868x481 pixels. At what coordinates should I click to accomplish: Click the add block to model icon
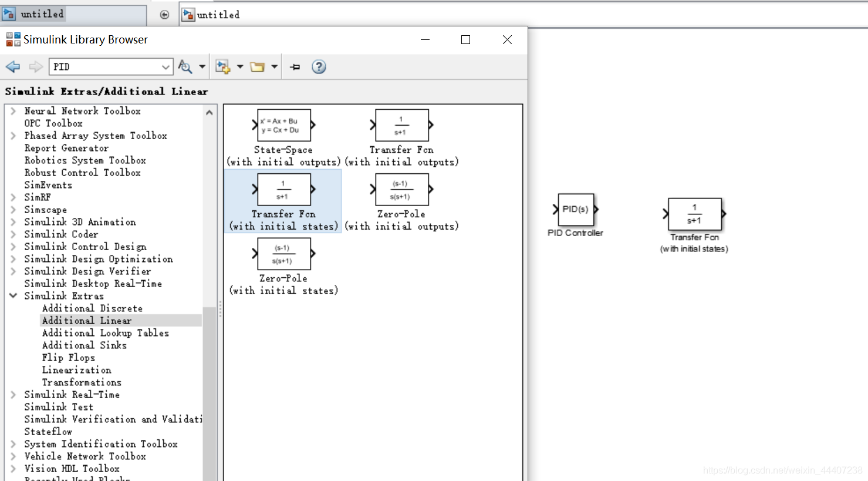[x=222, y=67]
